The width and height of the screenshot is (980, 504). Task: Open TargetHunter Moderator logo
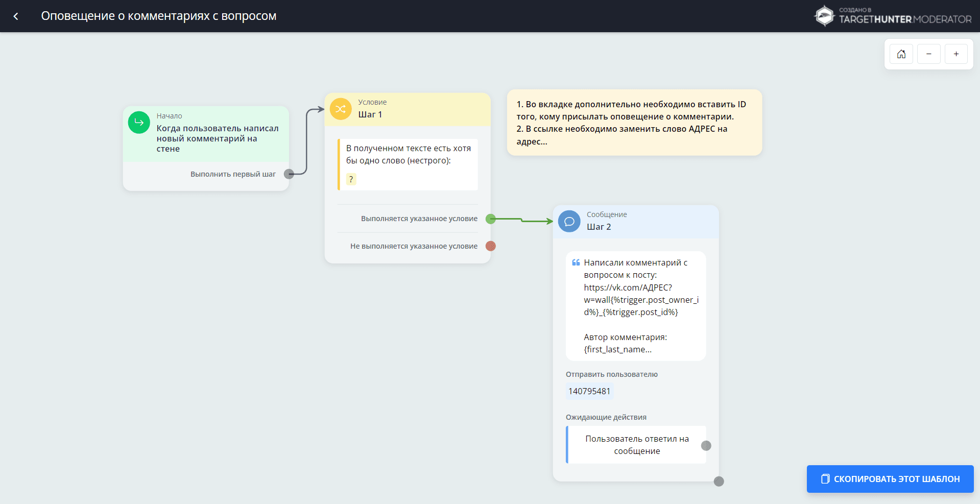click(x=892, y=16)
